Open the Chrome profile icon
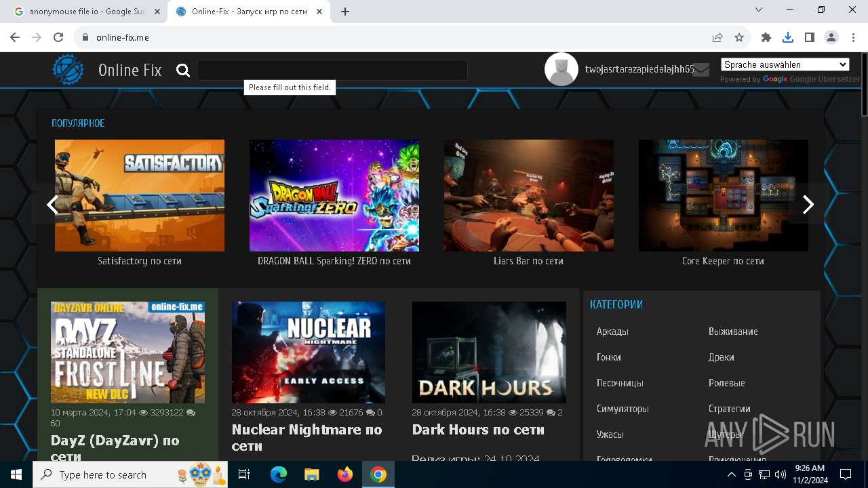Screen dimensions: 868x488 [831, 37]
